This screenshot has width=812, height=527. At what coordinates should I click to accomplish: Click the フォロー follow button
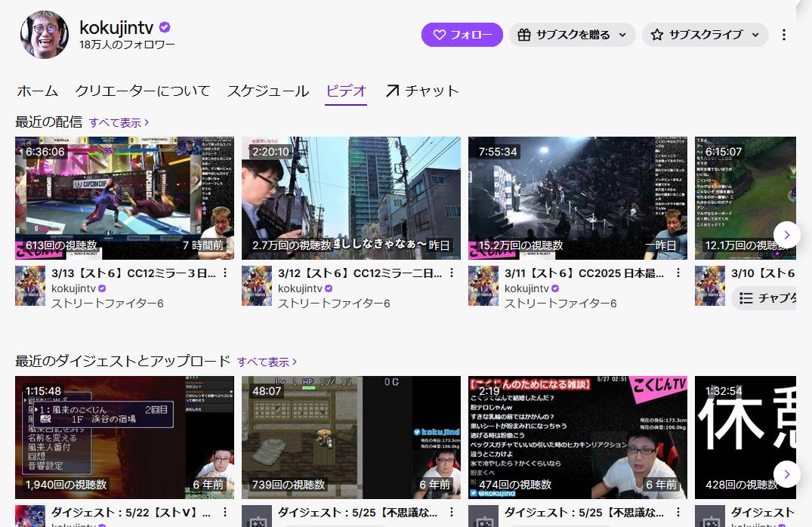coord(462,35)
